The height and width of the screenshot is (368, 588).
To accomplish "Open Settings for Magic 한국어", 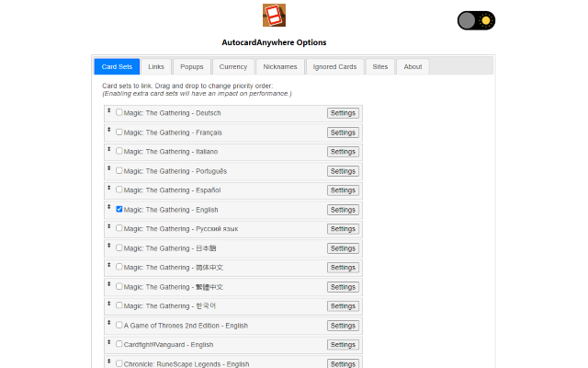I will (343, 306).
